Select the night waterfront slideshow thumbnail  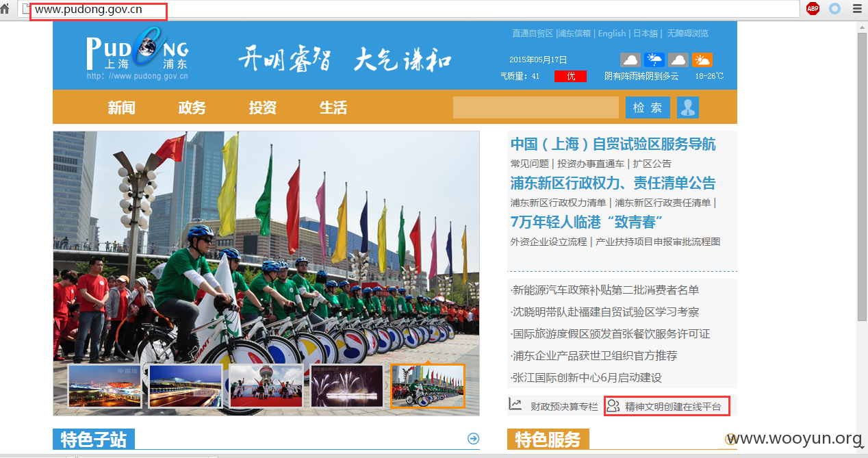[x=186, y=386]
